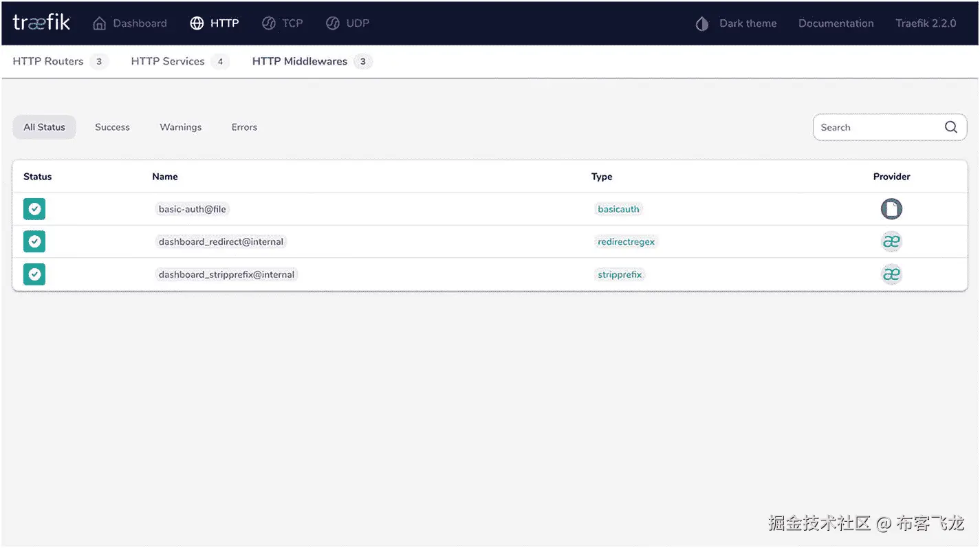This screenshot has width=980, height=548.
Task: Click the stripprefix type tag
Action: tap(620, 274)
